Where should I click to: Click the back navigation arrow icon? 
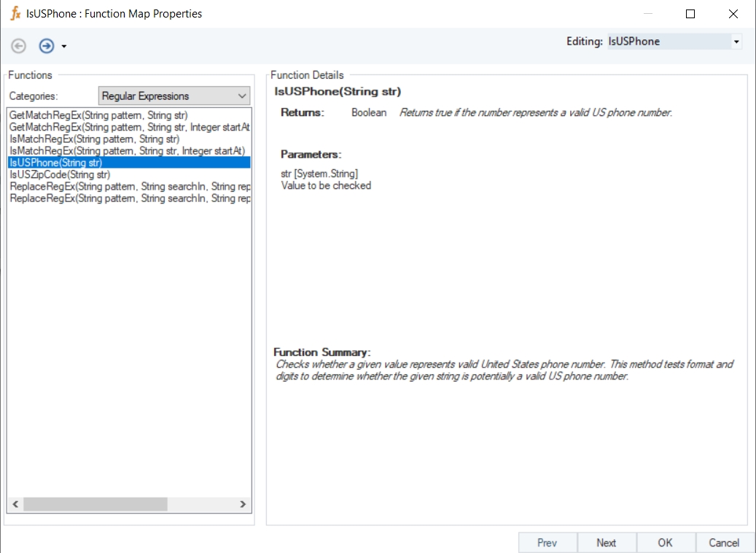click(x=19, y=46)
